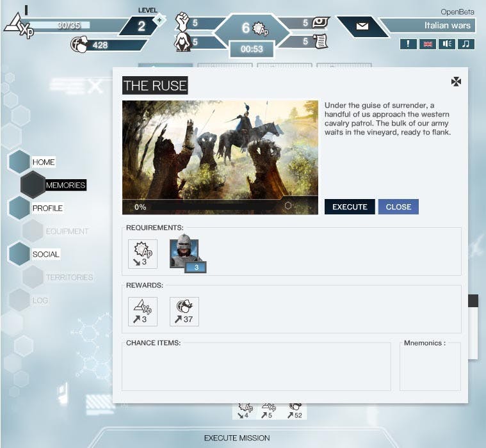Open the Log menu item

click(x=40, y=301)
